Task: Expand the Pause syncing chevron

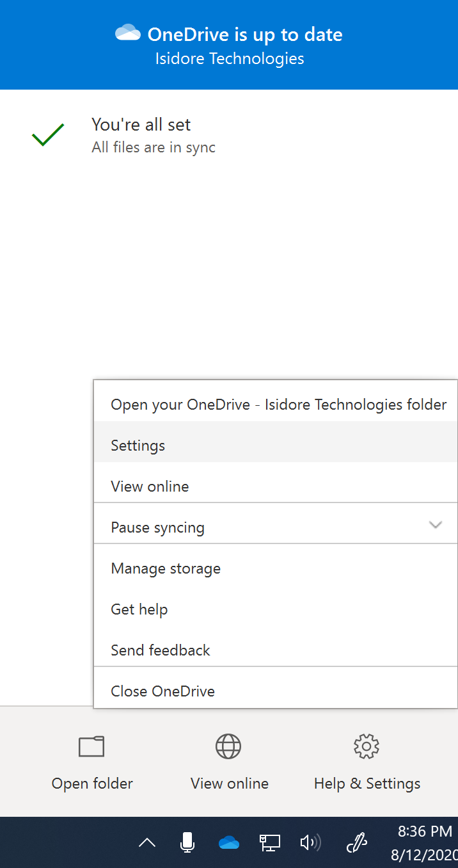Action: (x=436, y=525)
